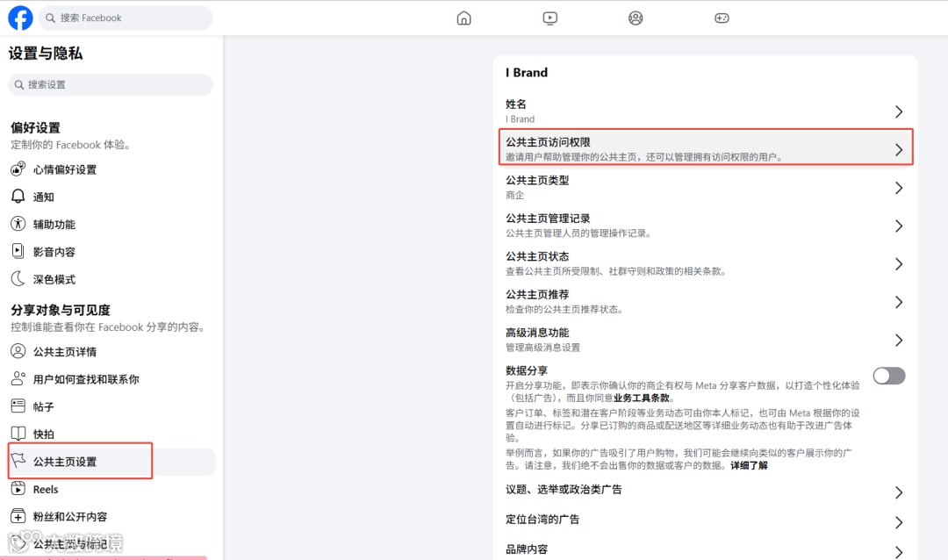Screen dimensions: 948x560
Task: Open the 高级消息功能 setting
Action: (706, 340)
